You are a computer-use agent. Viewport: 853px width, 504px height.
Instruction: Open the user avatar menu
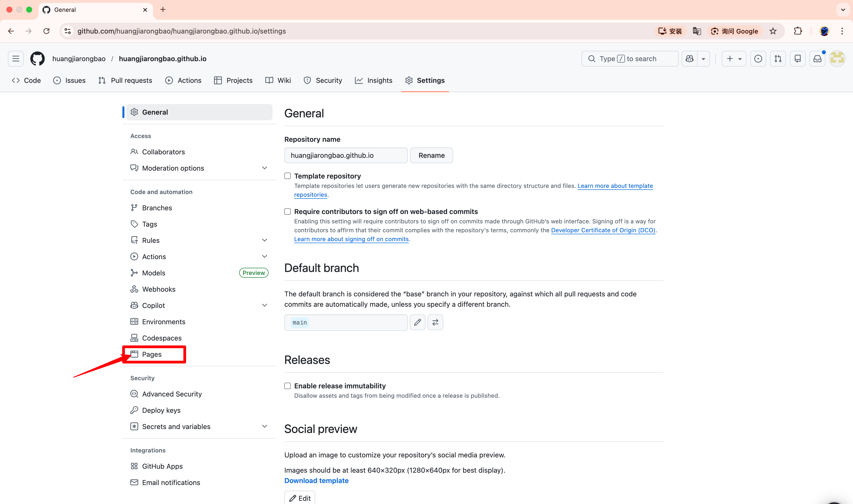[x=837, y=59]
